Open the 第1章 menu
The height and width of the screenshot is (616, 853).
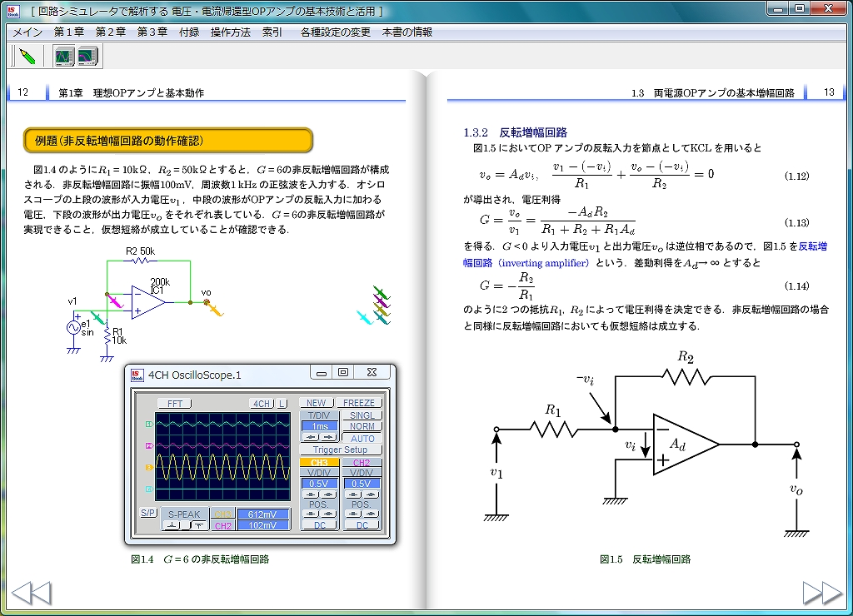click(68, 32)
